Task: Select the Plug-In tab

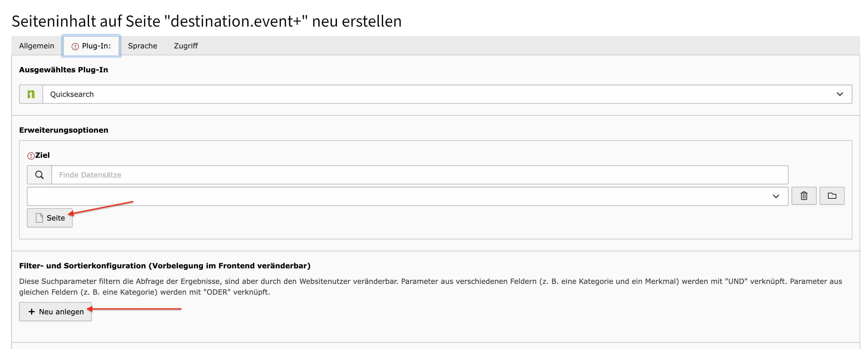Action: [91, 46]
